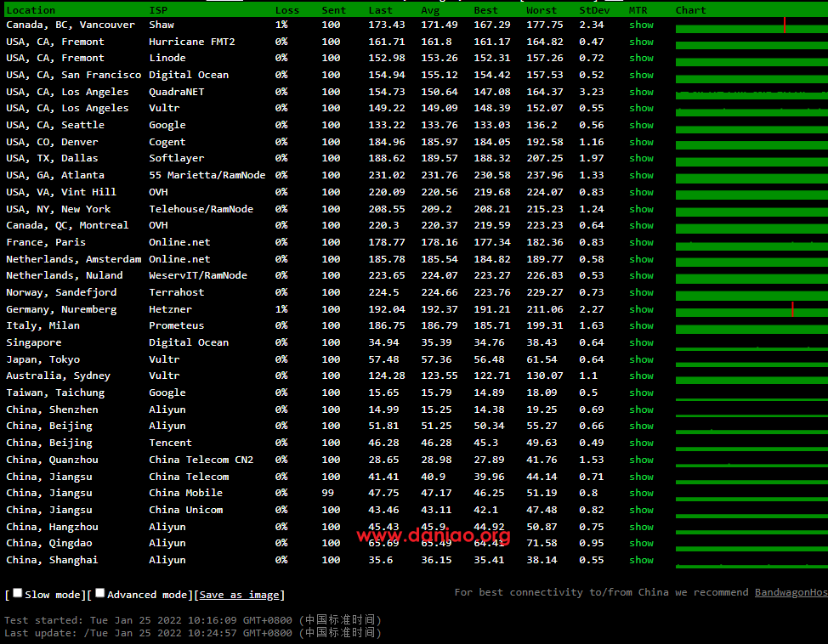Show MTR for Amsterdam Online.net row
This screenshot has width=828, height=644.
coord(641,259)
